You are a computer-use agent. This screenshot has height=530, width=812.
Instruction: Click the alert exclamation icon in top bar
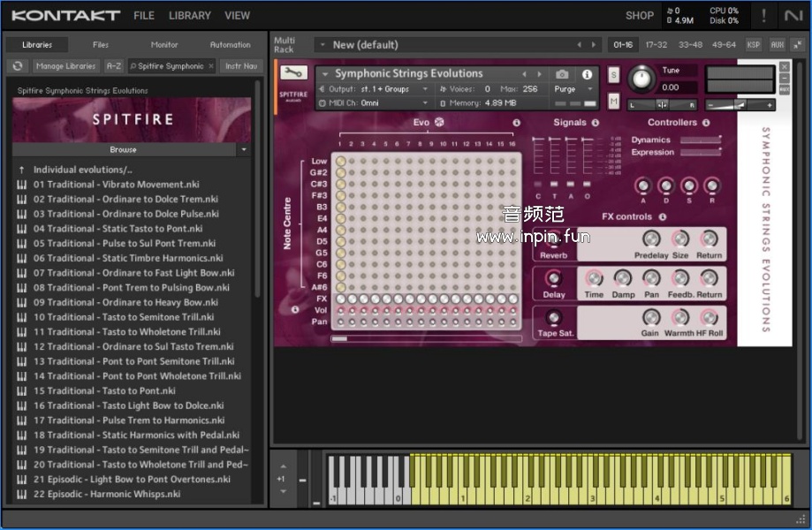point(763,16)
